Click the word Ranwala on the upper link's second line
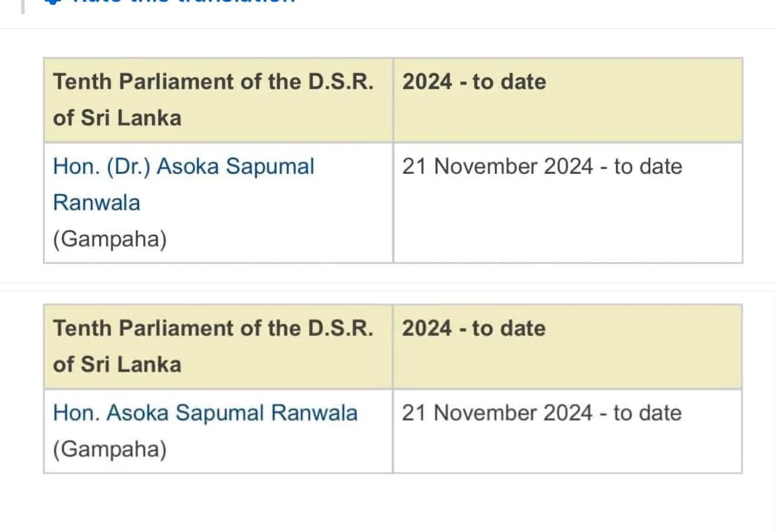This screenshot has width=775, height=532. pos(97,203)
